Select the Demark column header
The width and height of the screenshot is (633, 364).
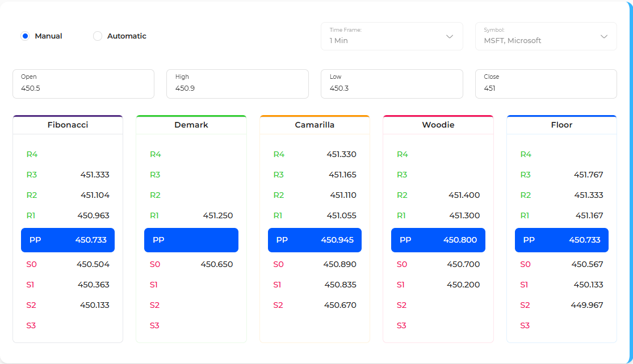[191, 125]
